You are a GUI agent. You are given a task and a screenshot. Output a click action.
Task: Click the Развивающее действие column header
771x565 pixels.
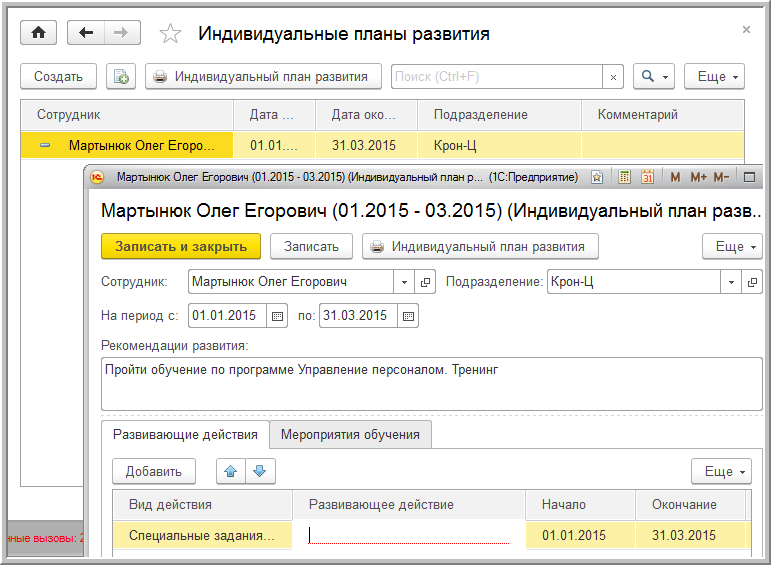(409, 505)
